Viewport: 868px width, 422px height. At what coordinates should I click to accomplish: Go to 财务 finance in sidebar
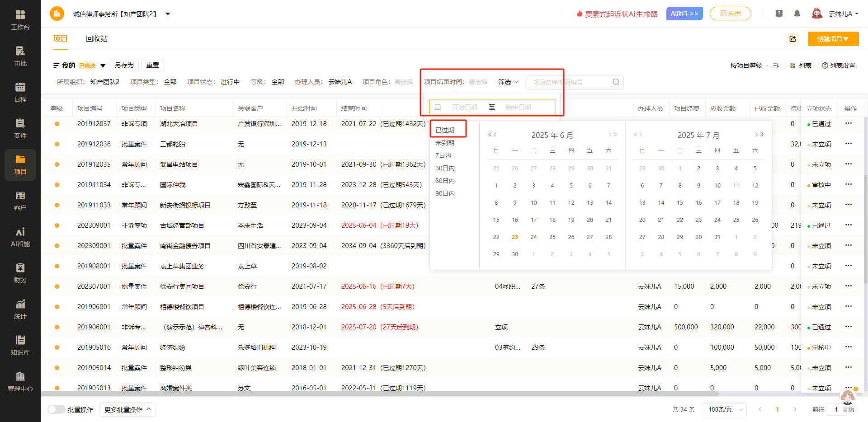(20, 273)
